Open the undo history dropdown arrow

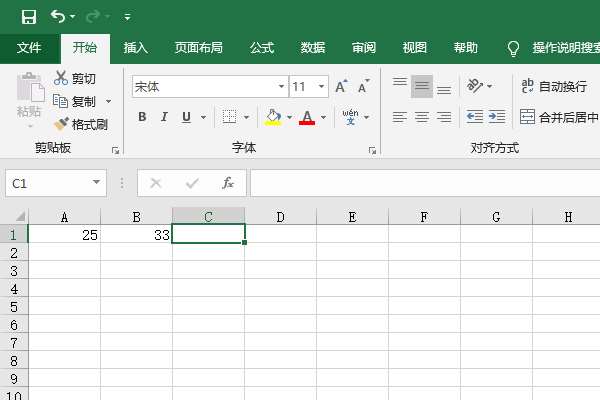click(x=73, y=17)
